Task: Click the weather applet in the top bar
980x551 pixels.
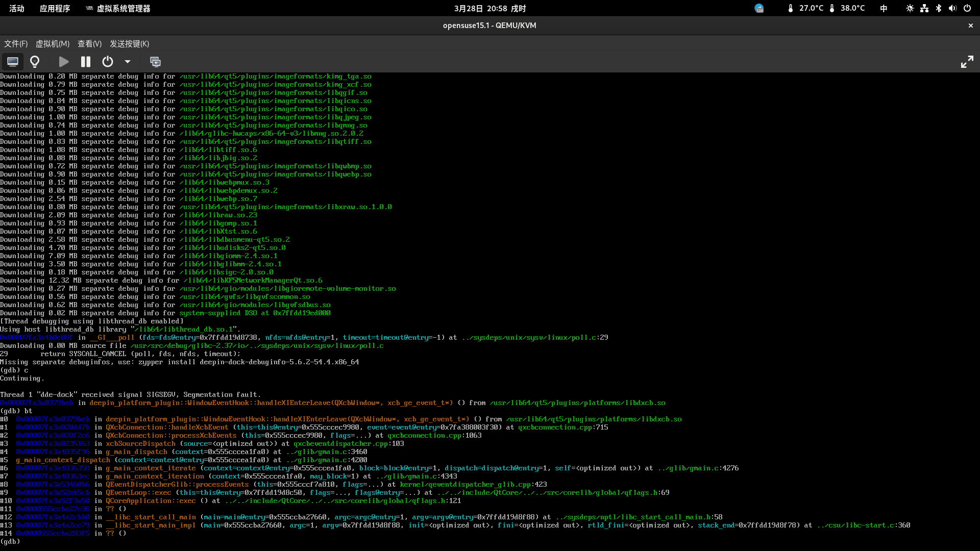Action: click(759, 8)
